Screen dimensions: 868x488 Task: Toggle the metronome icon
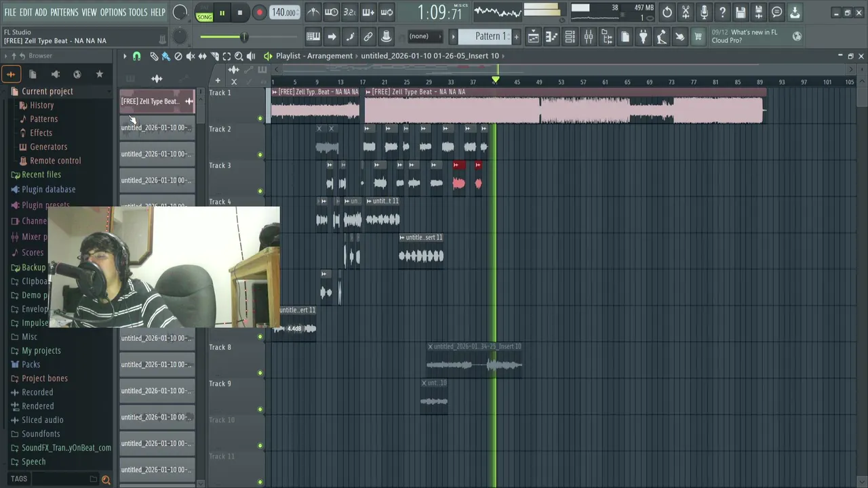point(313,12)
